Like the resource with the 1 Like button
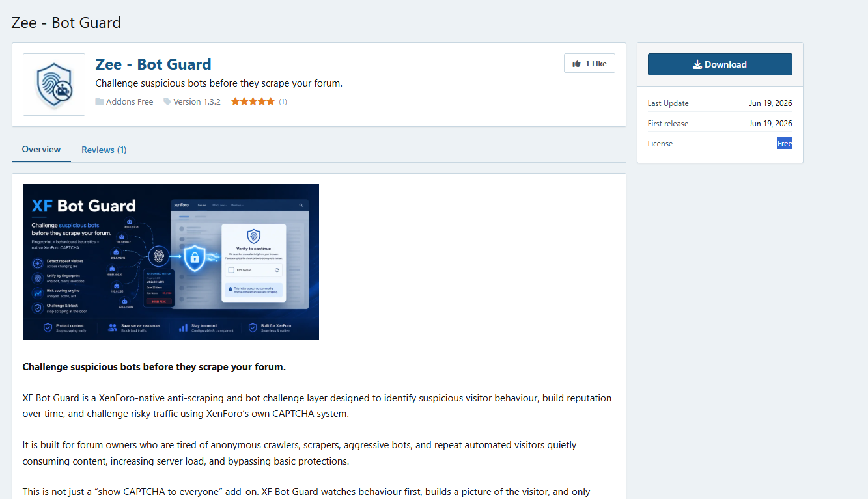Image resolution: width=868 pixels, height=499 pixels. pyautogui.click(x=589, y=63)
